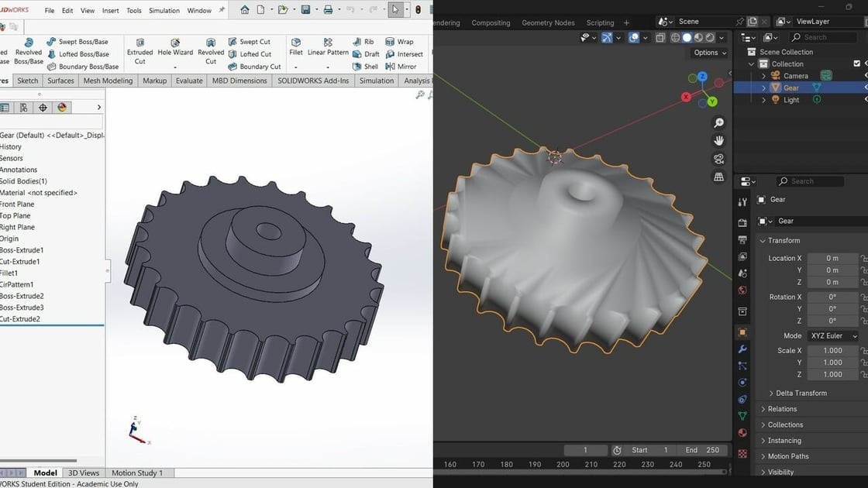This screenshot has width=868, height=488.
Task: Open the Options dropdown in the SolidWorks viewport
Action: pos(708,52)
